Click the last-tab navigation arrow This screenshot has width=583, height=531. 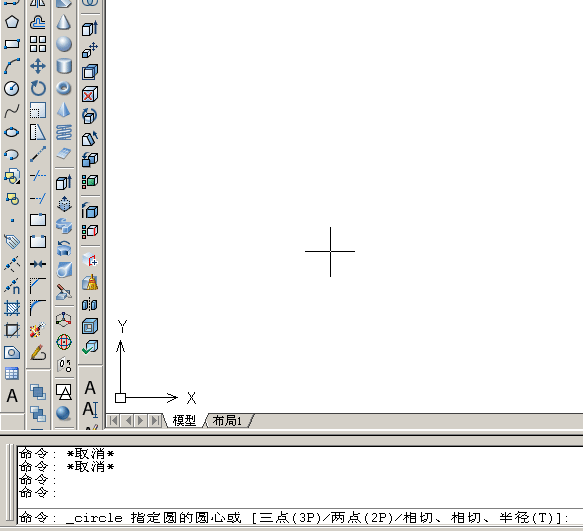tap(155, 421)
